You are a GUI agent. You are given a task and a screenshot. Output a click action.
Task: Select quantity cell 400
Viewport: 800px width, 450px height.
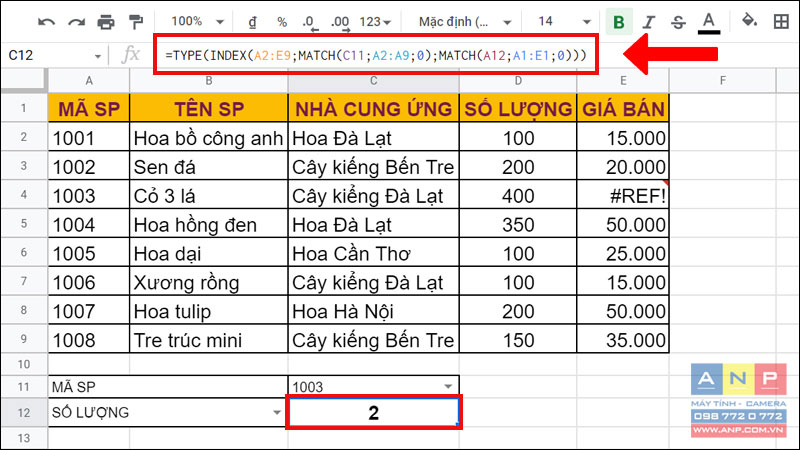518,195
